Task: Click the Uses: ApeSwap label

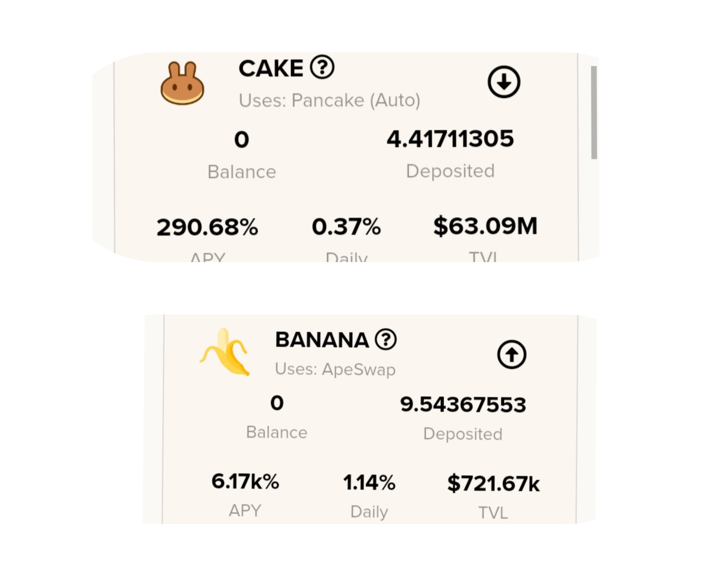Action: coord(335,369)
